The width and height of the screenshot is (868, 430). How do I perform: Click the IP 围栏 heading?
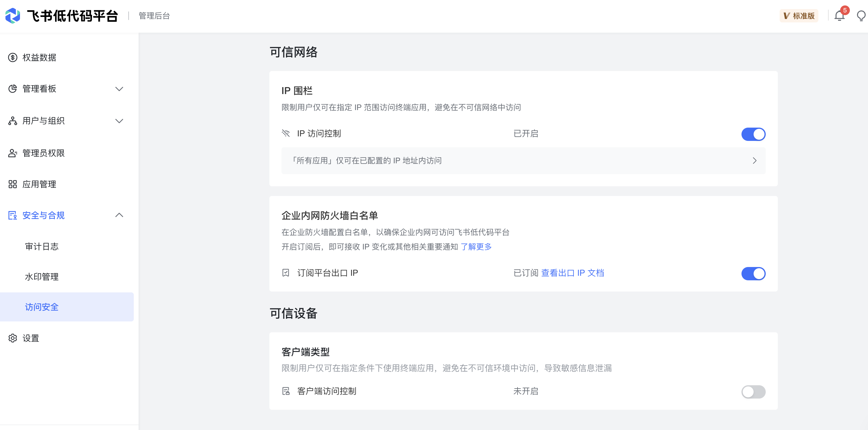pyautogui.click(x=297, y=90)
